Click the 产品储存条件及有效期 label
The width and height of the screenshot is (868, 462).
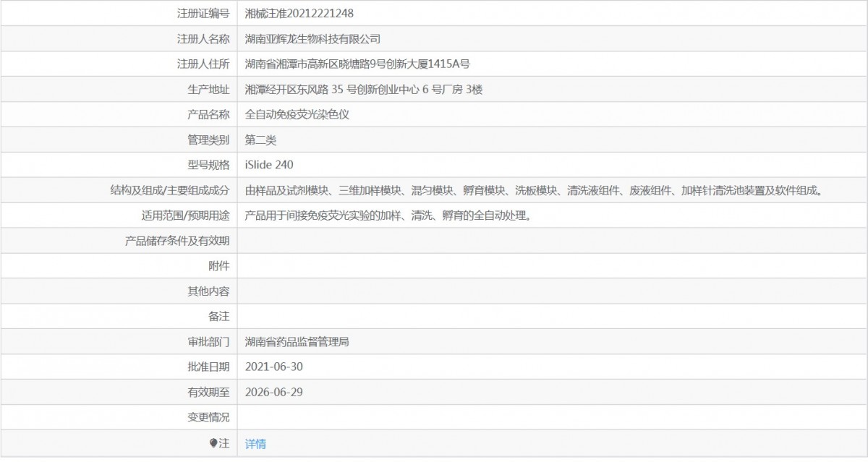pos(177,241)
